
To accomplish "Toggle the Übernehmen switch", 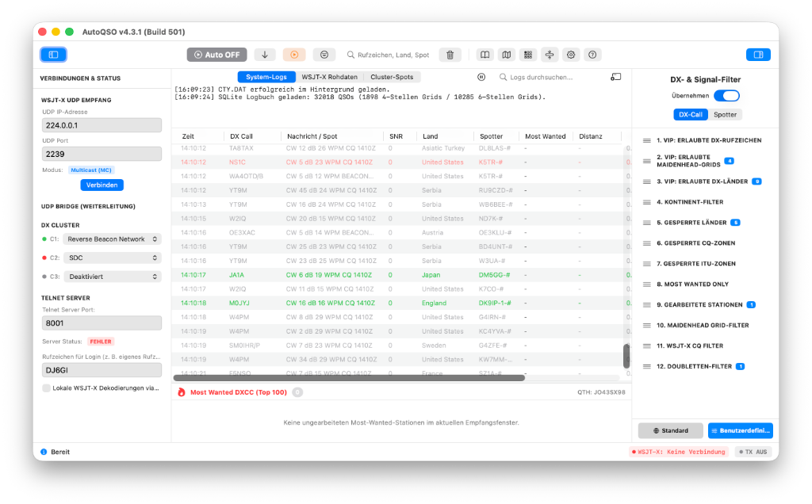I will coord(726,96).
